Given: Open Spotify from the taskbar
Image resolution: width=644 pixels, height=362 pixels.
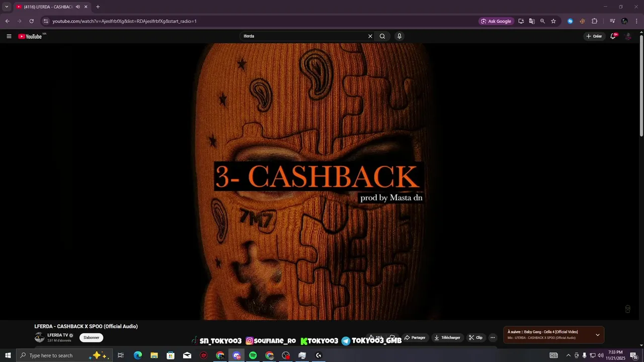Looking at the screenshot, I should click(253, 355).
